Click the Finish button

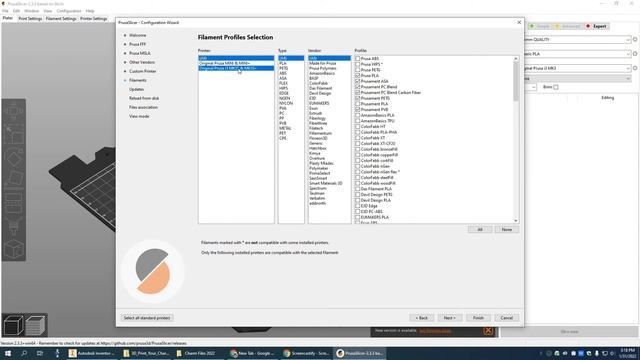(478, 318)
